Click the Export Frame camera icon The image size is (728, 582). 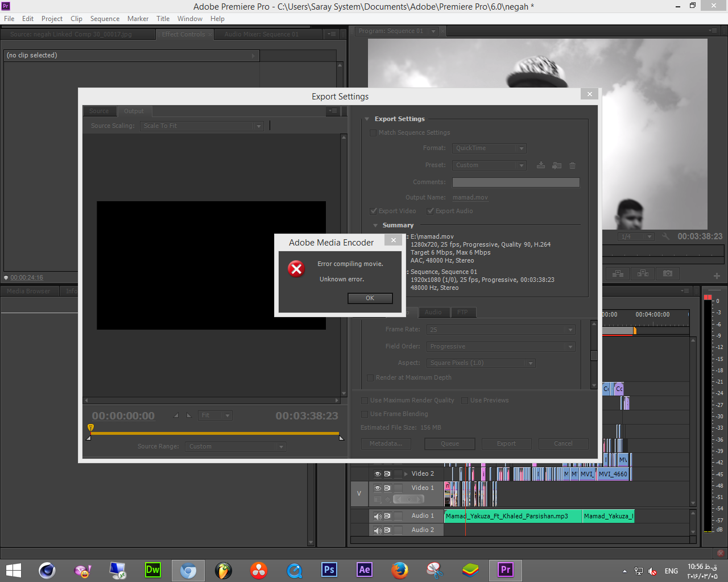pos(668,273)
